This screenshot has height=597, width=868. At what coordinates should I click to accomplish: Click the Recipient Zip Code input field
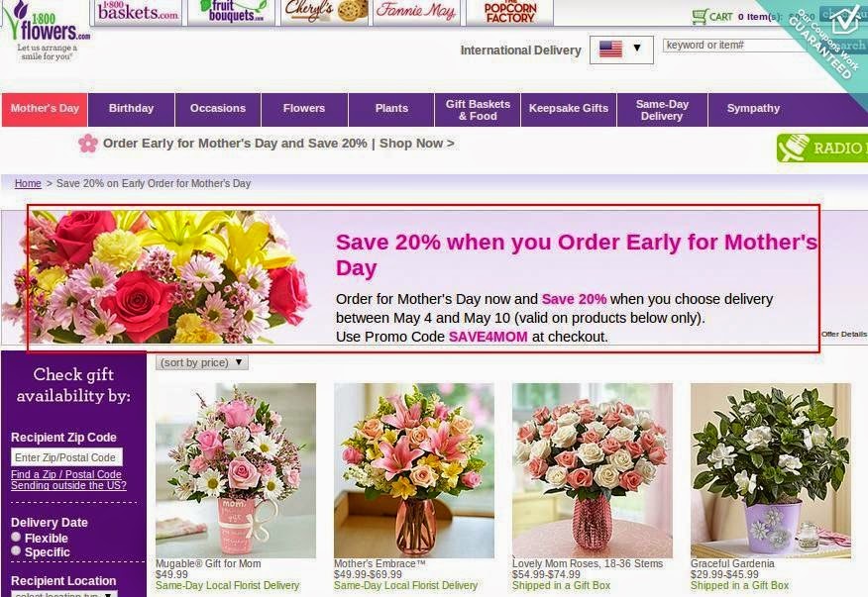point(66,457)
